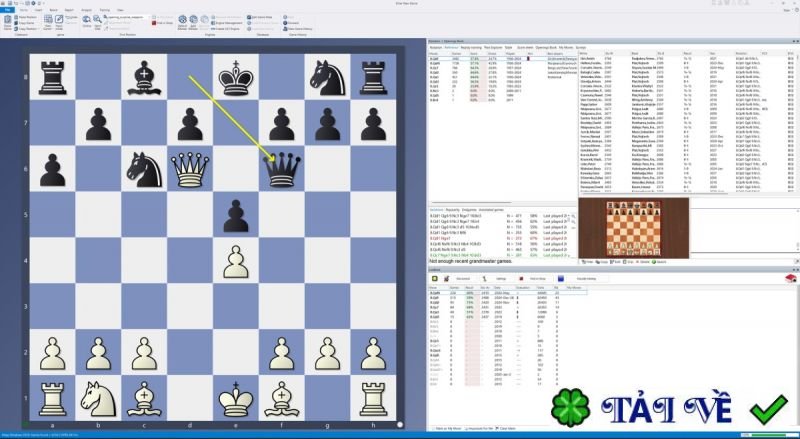
Task: Close the LiveBook panel
Action: click(797, 269)
